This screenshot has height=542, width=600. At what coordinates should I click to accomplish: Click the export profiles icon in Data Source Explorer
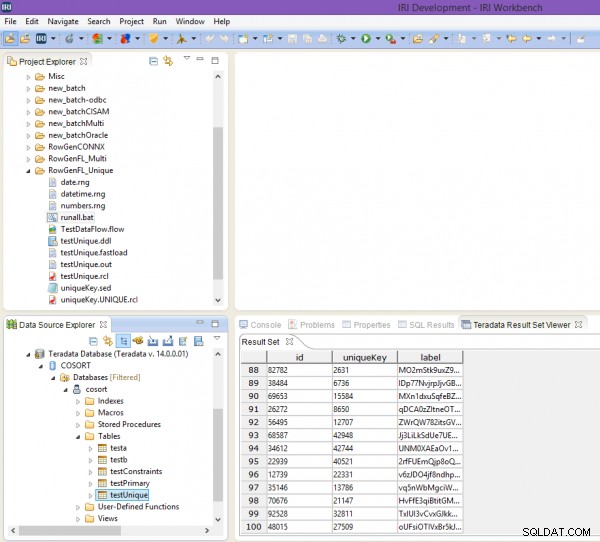[x=168, y=341]
